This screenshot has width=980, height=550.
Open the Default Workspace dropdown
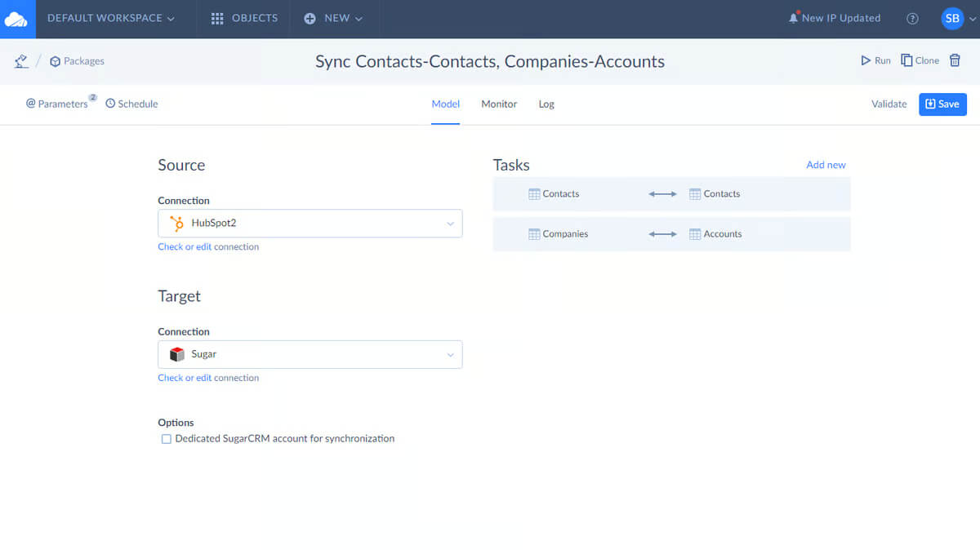(111, 18)
